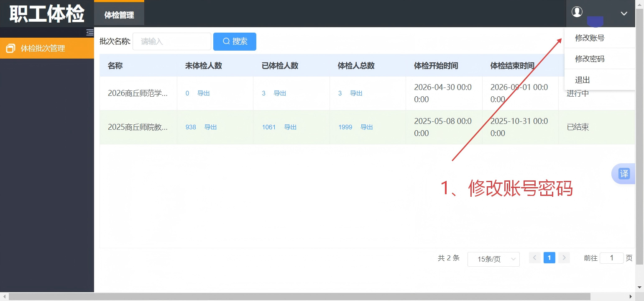Screen dimensions: 644x301
Task: Click 0 unexamined count in 2026 row
Action: coord(187,93)
